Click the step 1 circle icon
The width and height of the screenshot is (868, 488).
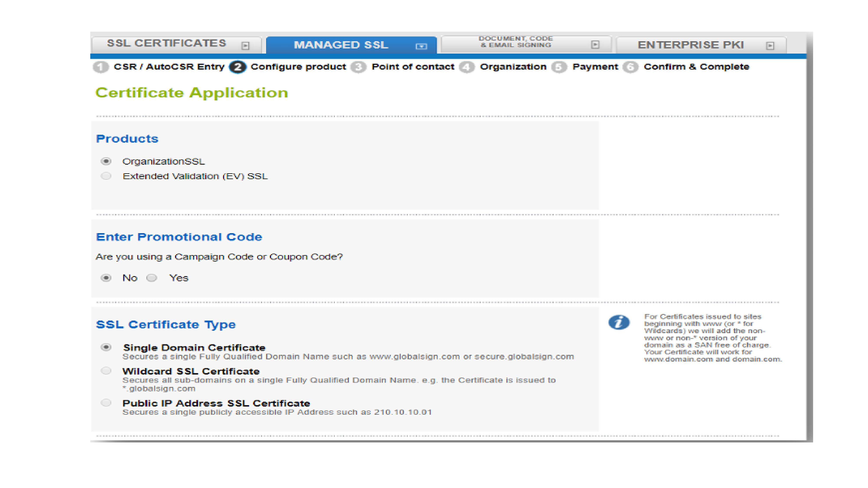(x=100, y=67)
